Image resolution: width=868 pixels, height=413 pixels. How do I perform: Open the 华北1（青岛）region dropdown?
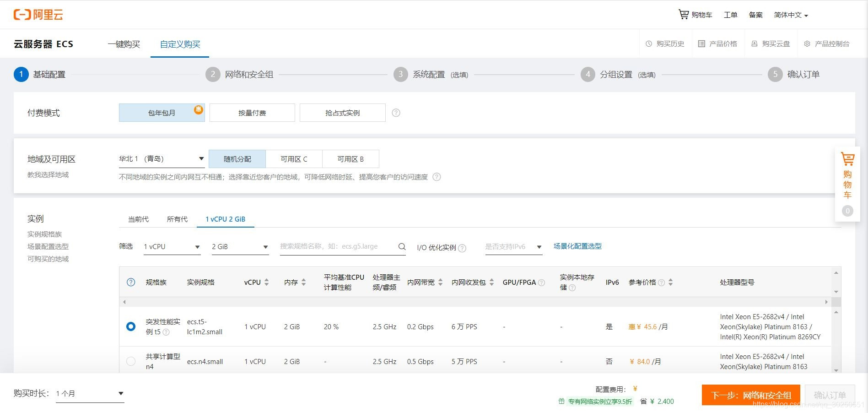point(162,159)
